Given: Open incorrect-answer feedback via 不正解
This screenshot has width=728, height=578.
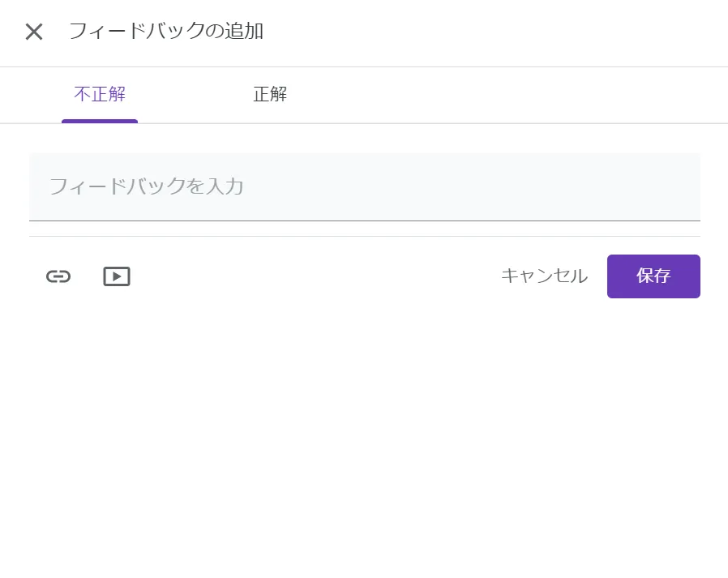Looking at the screenshot, I should point(100,95).
